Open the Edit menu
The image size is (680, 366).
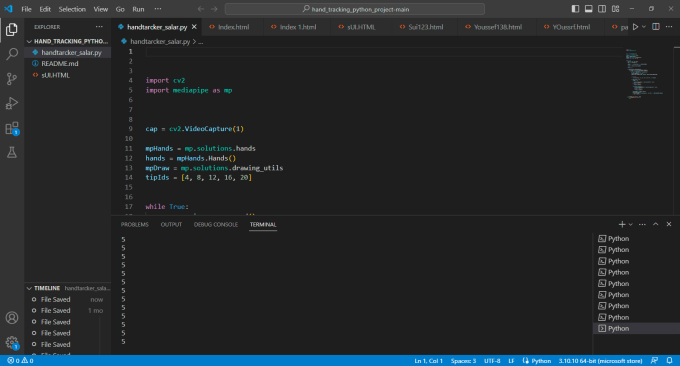pyautogui.click(x=45, y=9)
